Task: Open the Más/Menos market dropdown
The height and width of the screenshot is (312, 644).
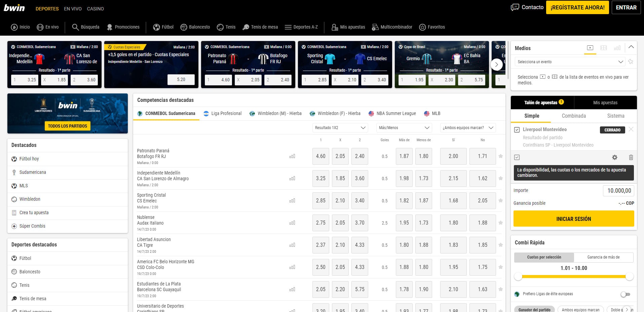Action: (x=404, y=128)
